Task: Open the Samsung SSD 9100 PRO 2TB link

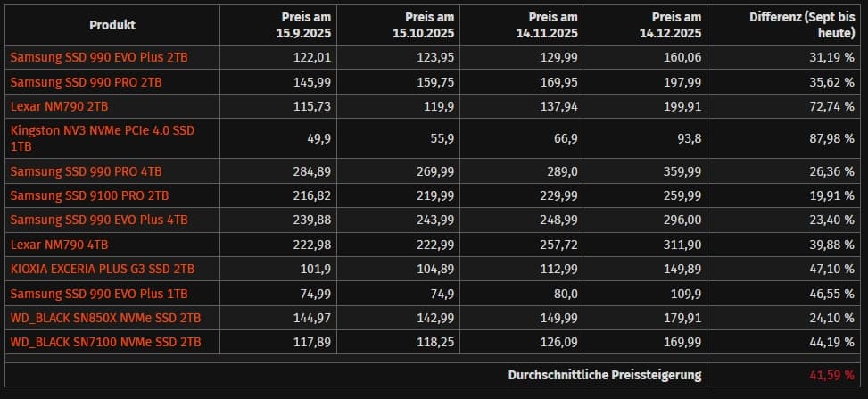Action: (89, 195)
